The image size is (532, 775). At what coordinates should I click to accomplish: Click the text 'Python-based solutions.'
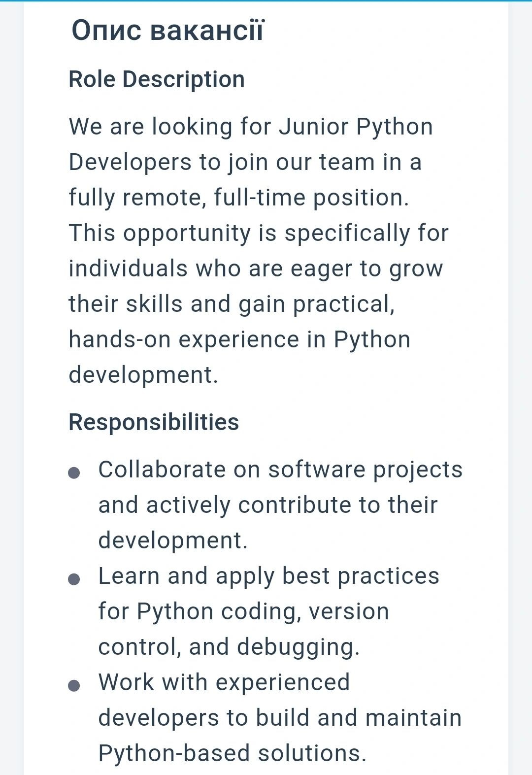click(233, 753)
